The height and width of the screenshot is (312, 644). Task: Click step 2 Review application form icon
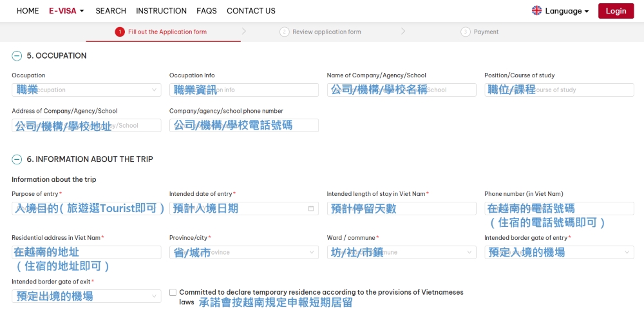point(284,32)
